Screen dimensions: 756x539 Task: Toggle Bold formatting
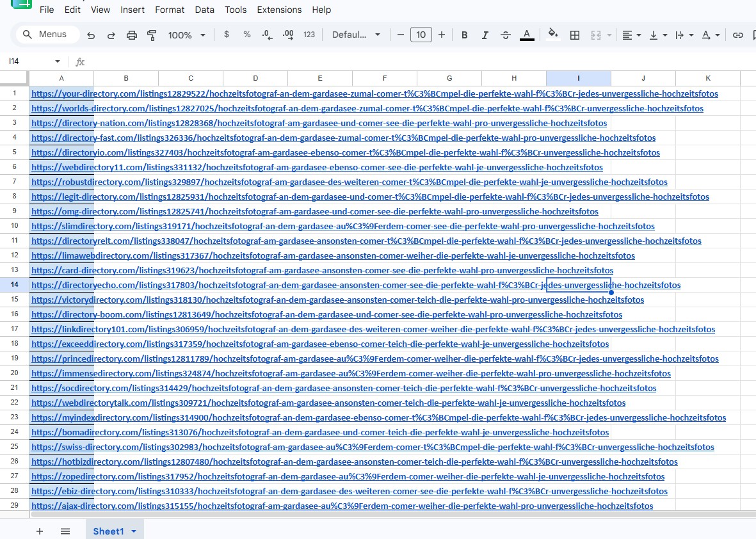coord(464,35)
